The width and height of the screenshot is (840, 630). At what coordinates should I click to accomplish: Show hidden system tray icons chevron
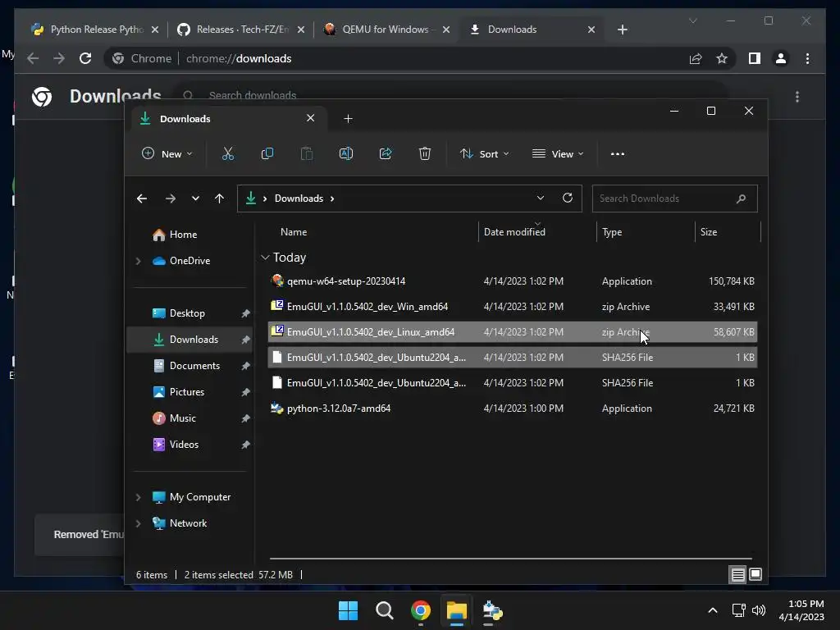pos(713,610)
